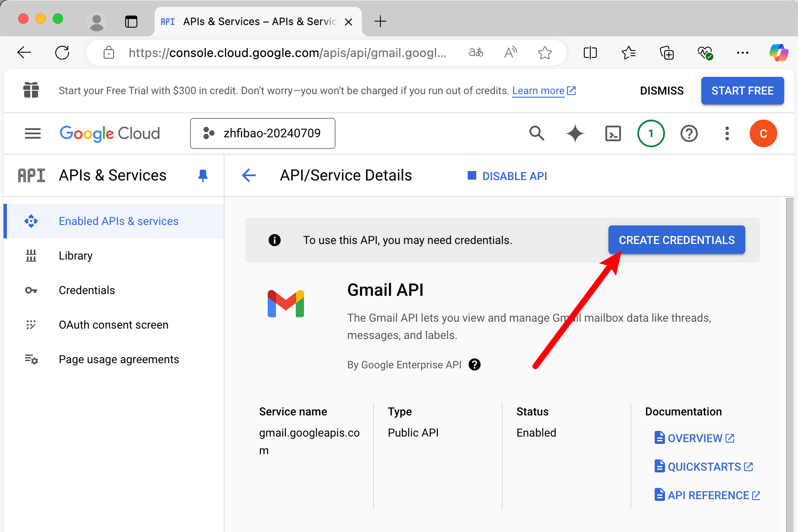
Task: Open the translate icon in address bar
Action: pos(476,53)
